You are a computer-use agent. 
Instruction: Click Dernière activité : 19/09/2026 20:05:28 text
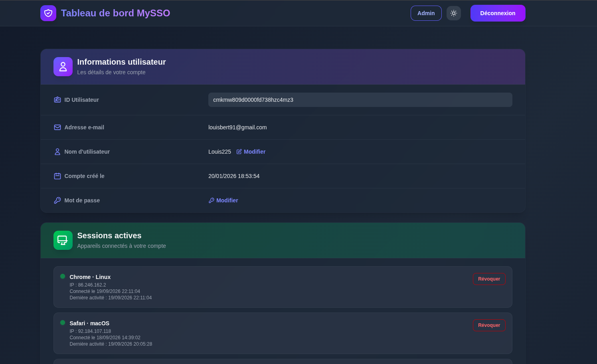pos(111,344)
